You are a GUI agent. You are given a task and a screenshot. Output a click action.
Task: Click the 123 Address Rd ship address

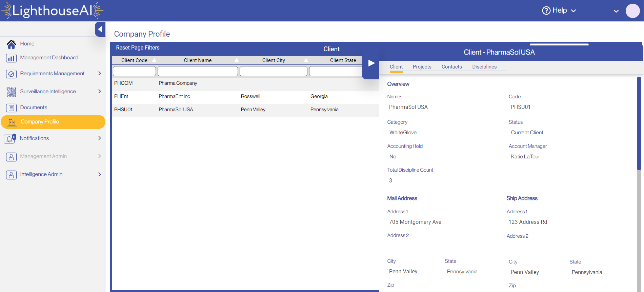pyautogui.click(x=528, y=222)
